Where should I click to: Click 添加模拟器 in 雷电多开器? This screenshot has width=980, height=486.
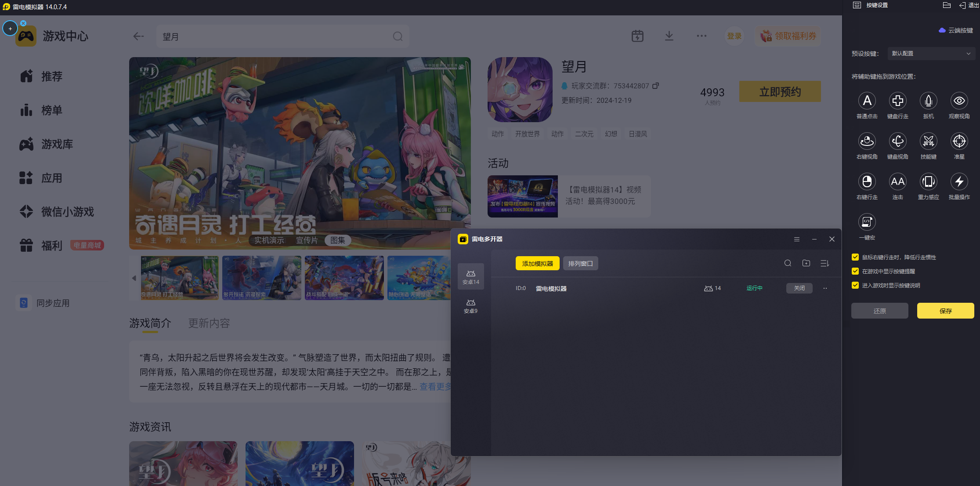pyautogui.click(x=538, y=264)
